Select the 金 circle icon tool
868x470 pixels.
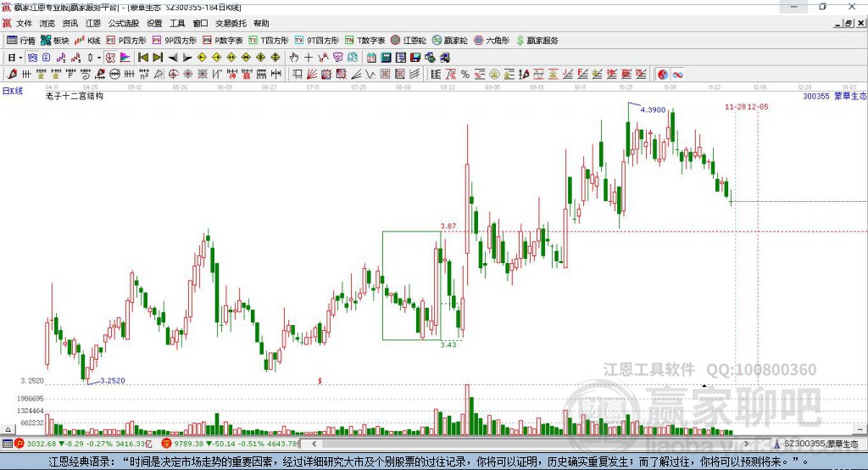point(495,74)
